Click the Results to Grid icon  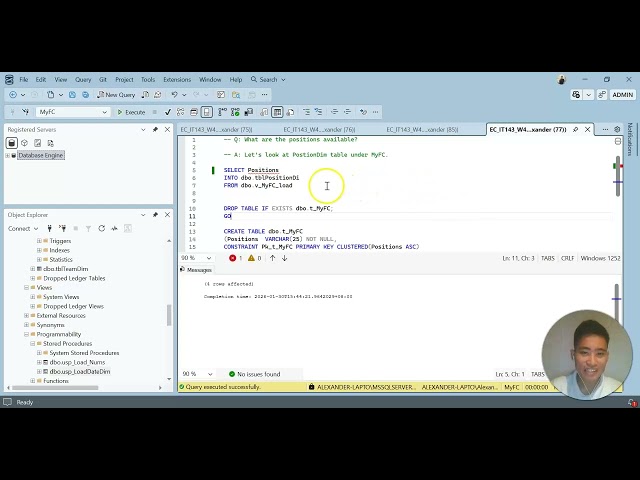click(278, 112)
